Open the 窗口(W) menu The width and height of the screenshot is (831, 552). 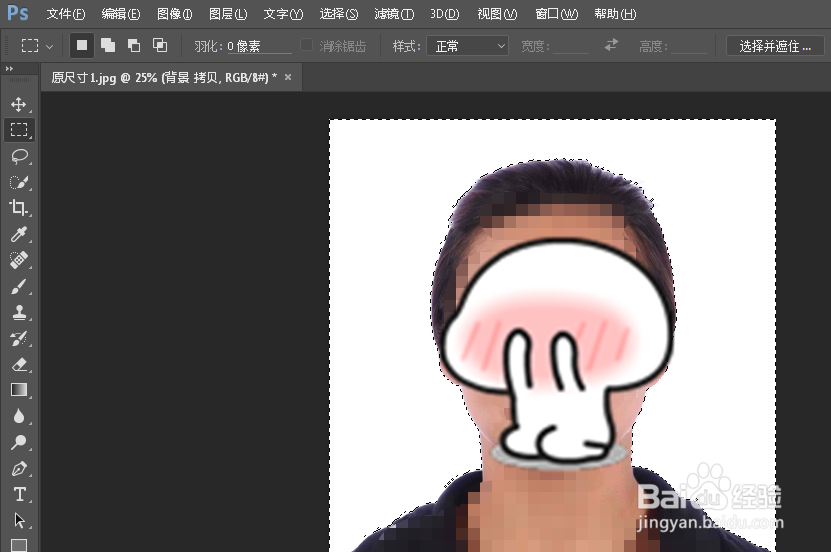(556, 14)
